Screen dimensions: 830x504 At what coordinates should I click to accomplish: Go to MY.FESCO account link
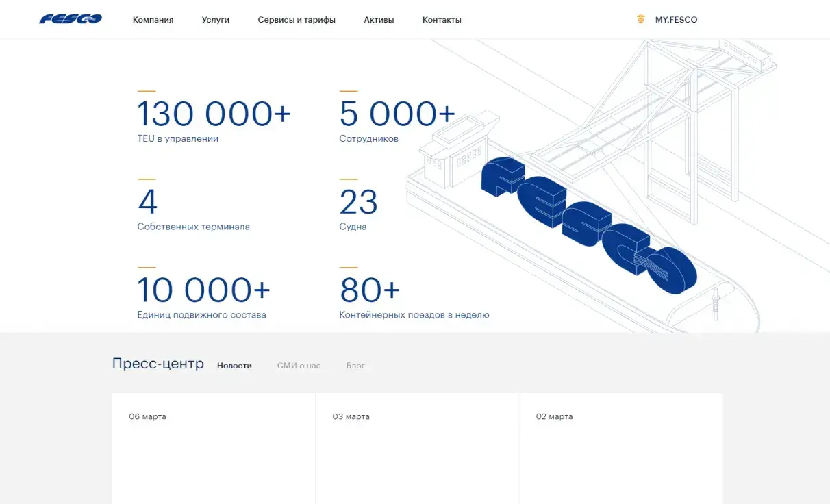(x=676, y=20)
